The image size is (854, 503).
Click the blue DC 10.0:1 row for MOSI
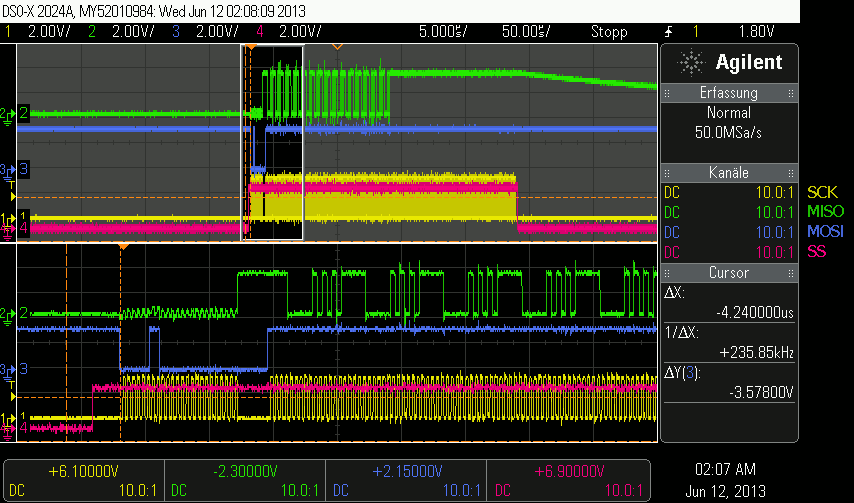[x=729, y=232]
